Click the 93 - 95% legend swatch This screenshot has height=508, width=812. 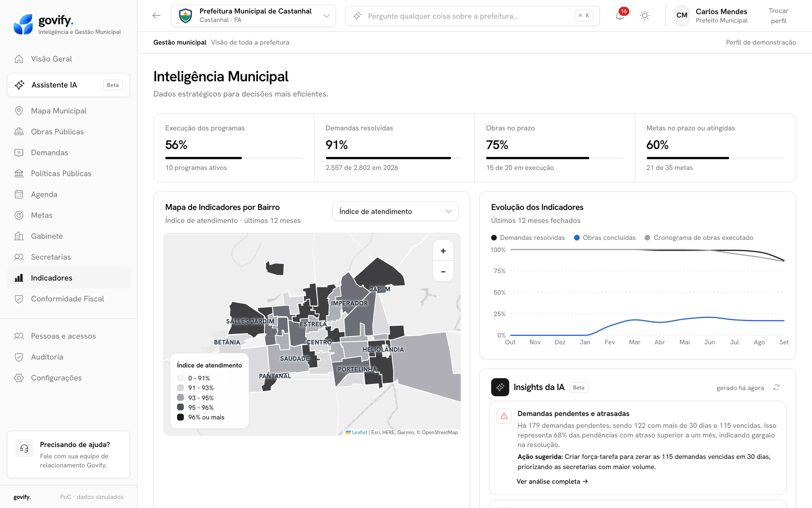(180, 397)
